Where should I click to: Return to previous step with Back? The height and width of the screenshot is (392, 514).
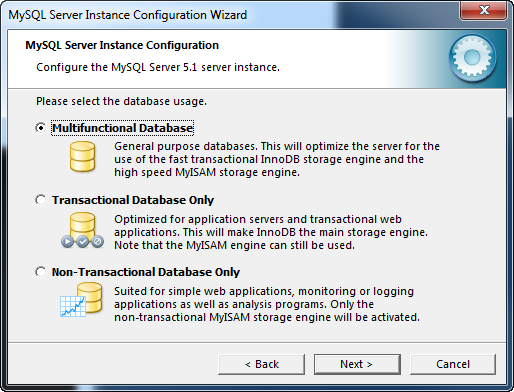[x=261, y=364]
